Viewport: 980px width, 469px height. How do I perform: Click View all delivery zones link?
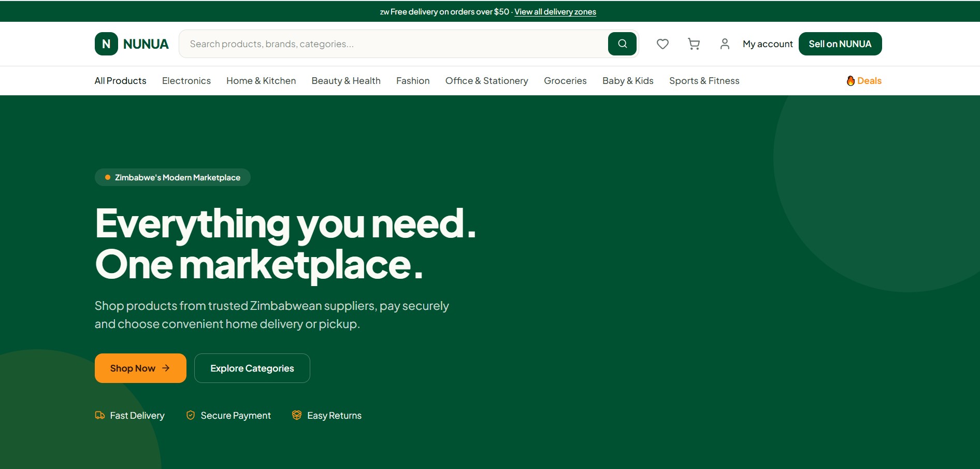555,12
